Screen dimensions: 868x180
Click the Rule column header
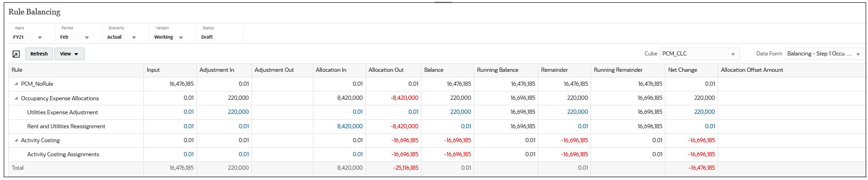[76, 70]
